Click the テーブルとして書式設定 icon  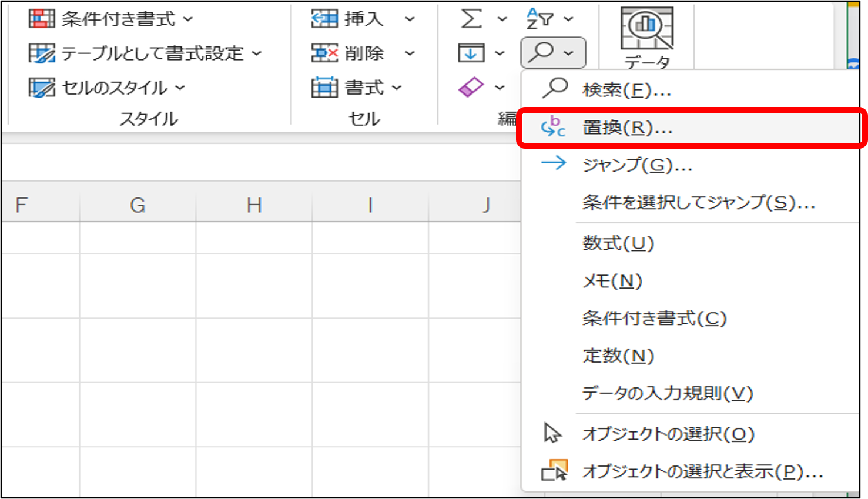click(42, 53)
